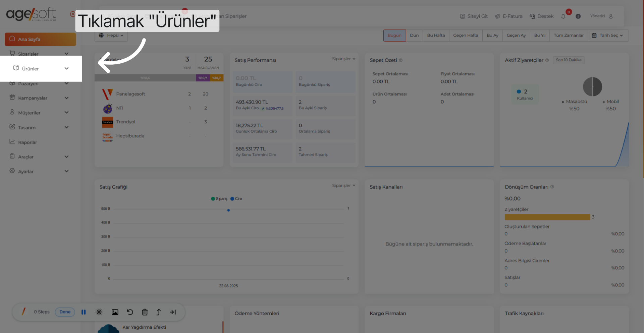
Task: Click the Yönetici user profile icon
Action: click(611, 16)
